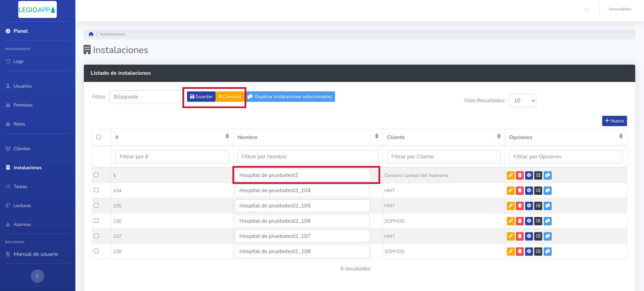Sort table by Cliente column arrows
Image resolution: width=644 pixels, height=291 pixels.
tap(499, 136)
